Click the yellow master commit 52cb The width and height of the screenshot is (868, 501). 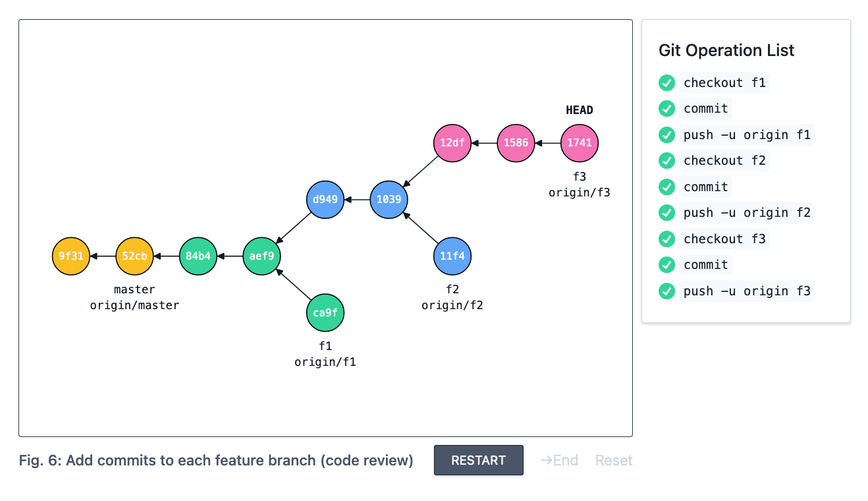coord(134,256)
